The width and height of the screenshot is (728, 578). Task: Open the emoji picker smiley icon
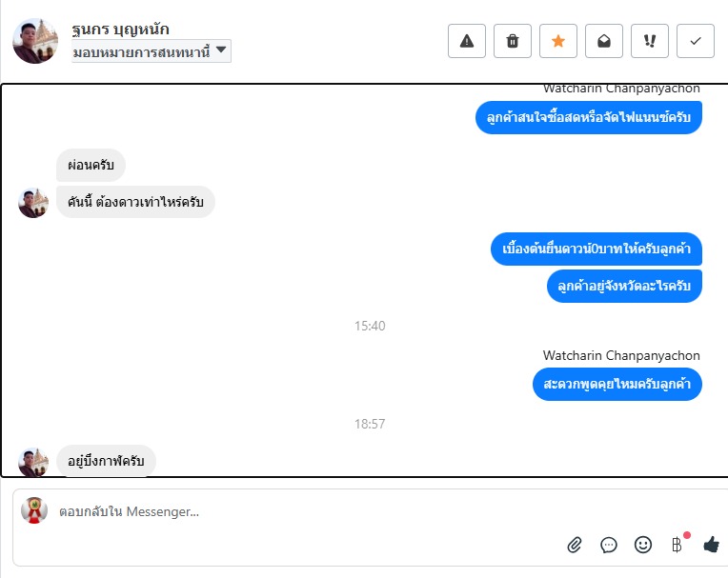pyautogui.click(x=643, y=545)
